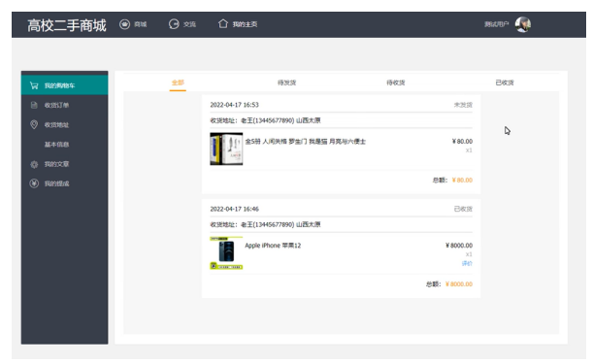Click the mall icon in top navigation

124,24
